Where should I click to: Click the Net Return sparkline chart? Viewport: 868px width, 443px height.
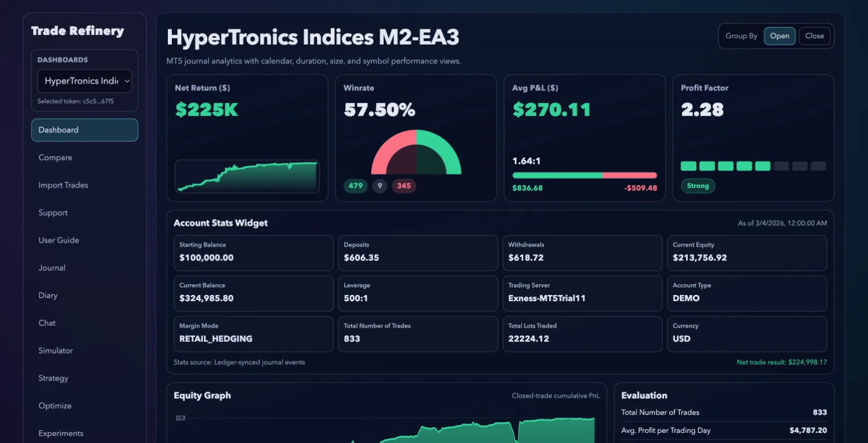[x=247, y=176]
